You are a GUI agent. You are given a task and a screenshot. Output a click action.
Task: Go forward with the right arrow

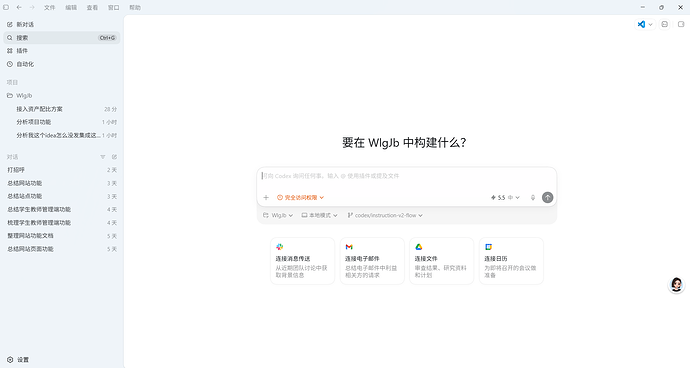(x=32, y=7)
